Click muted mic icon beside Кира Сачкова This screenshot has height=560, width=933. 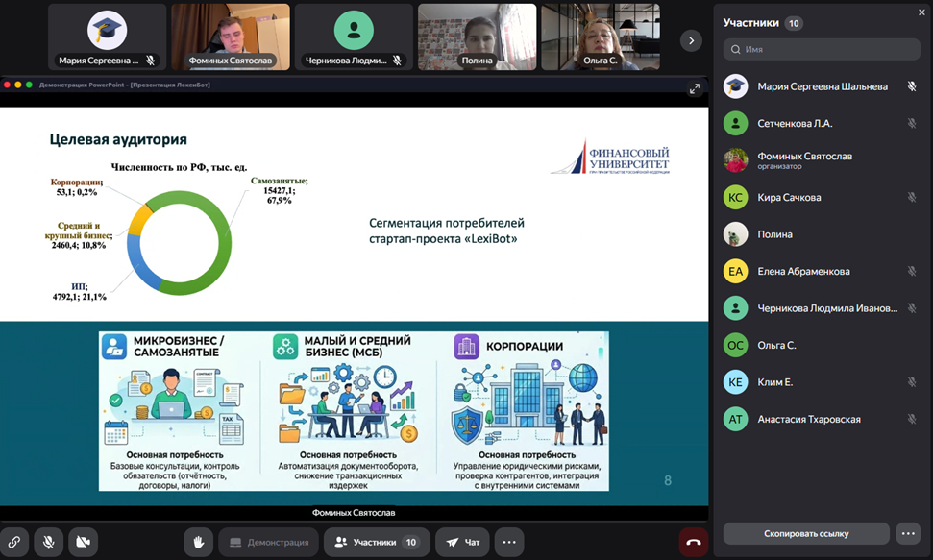point(911,197)
